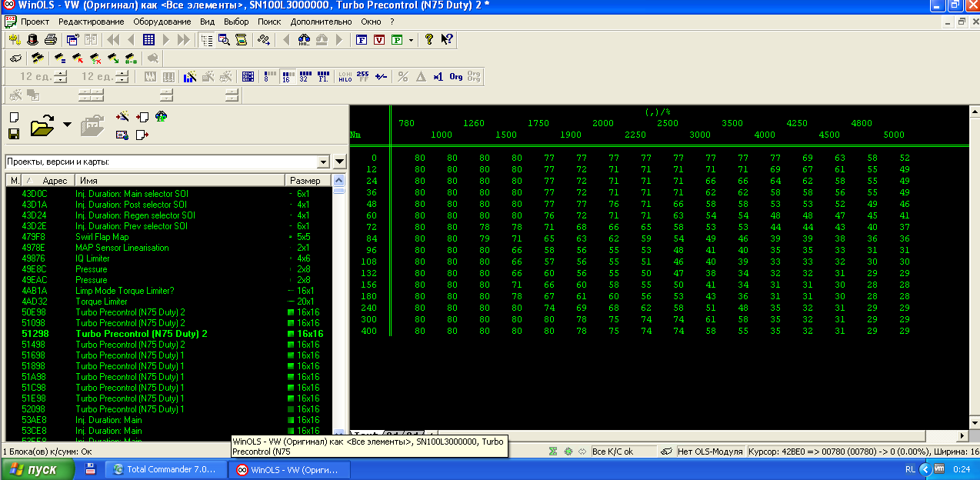This screenshot has width=980, height=480.
Task: Click the Org original values icon
Action: [456, 77]
